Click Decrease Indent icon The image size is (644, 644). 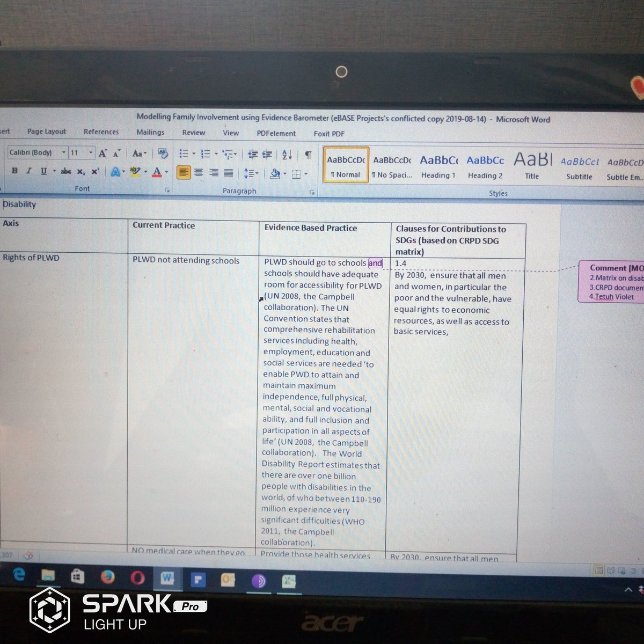click(x=252, y=155)
